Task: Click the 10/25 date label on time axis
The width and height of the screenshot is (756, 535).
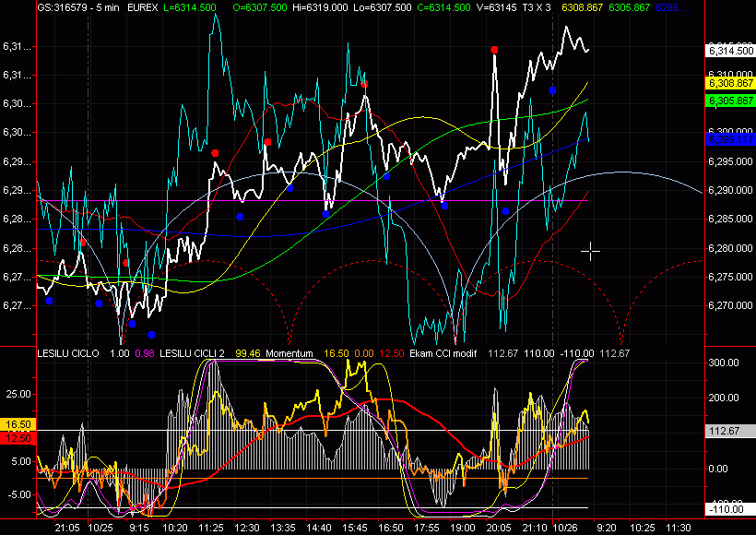Action: point(100,528)
